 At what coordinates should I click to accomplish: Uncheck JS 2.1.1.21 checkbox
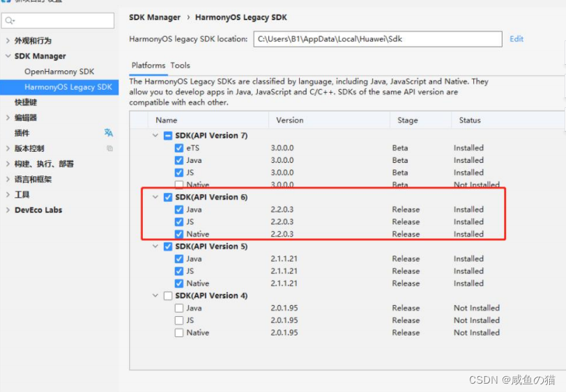coord(179,271)
